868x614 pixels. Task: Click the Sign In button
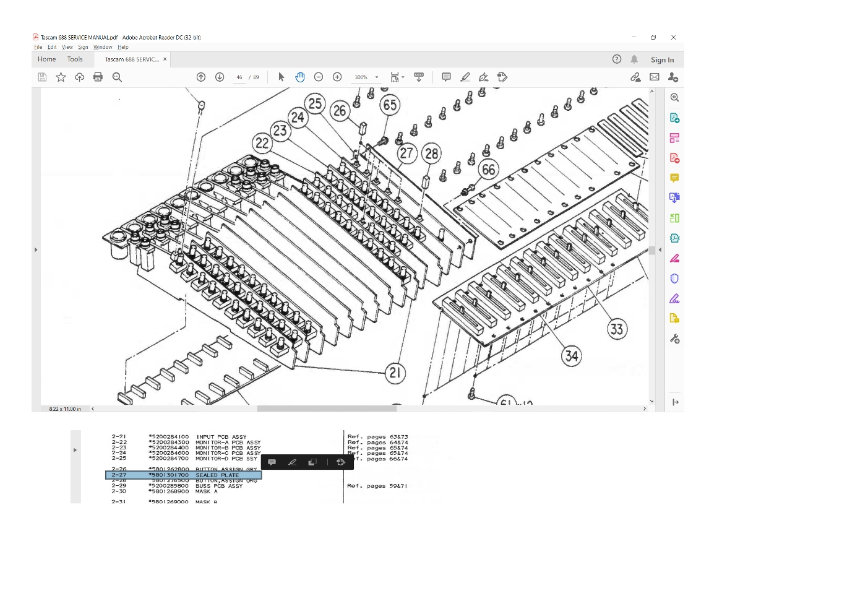tap(662, 60)
